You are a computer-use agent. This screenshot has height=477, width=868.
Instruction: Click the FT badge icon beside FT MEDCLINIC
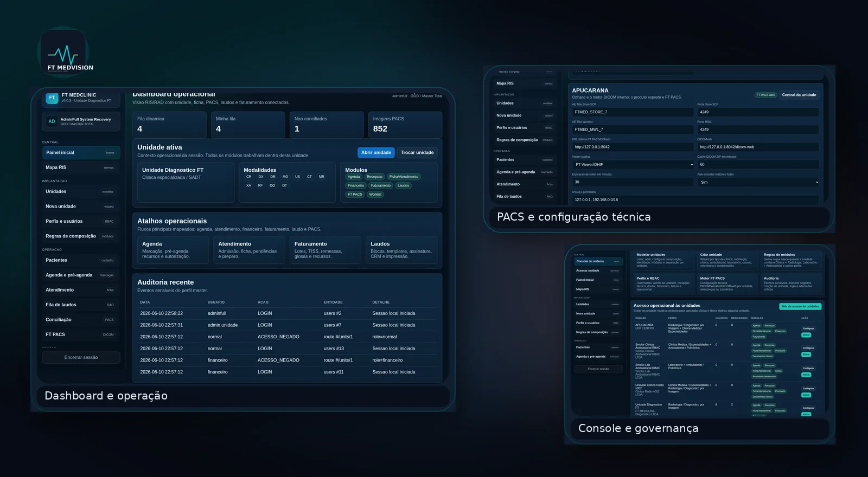52,98
